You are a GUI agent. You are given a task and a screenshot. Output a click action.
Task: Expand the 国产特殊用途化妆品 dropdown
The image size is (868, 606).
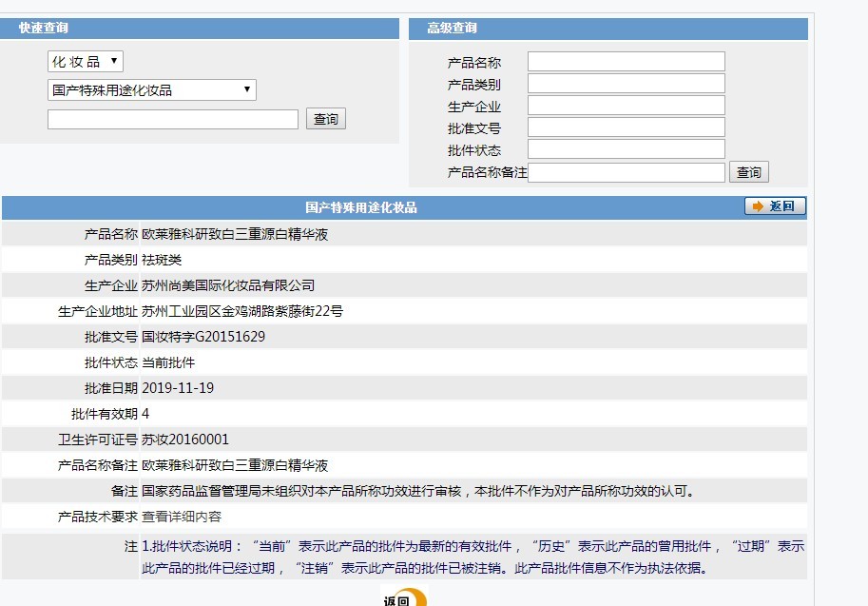tap(152, 89)
